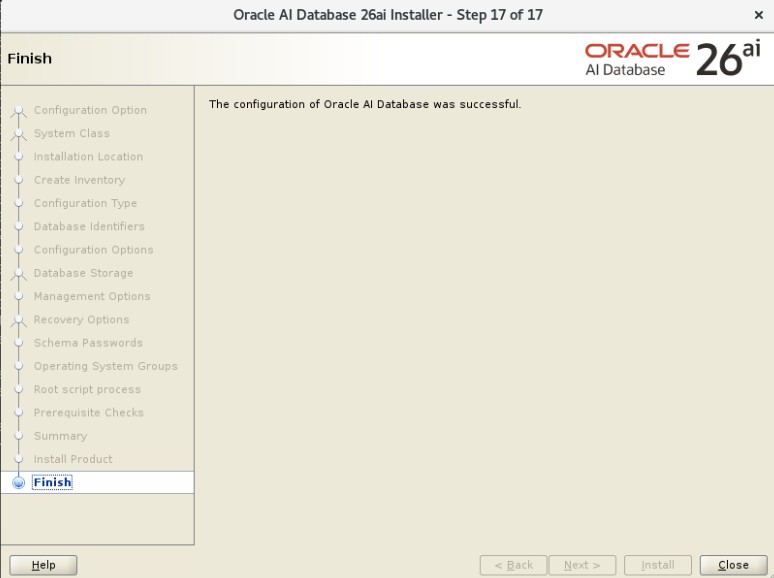Select the Recovery Options step

coord(81,319)
